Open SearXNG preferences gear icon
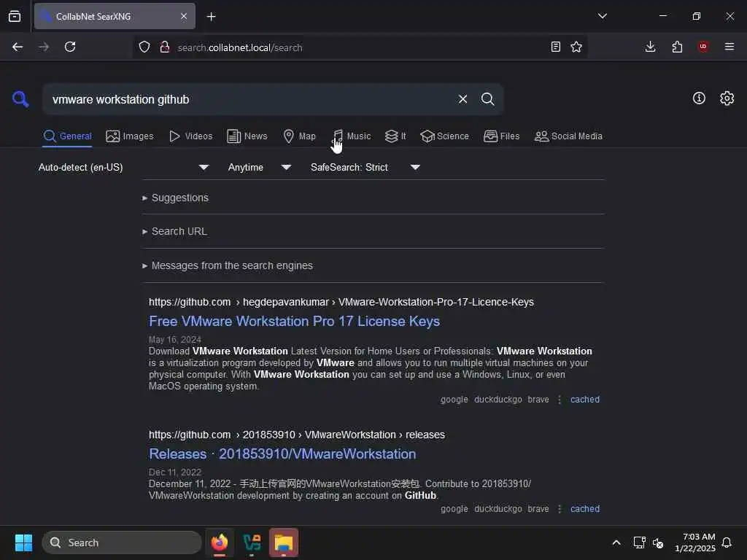Image resolution: width=747 pixels, height=560 pixels. pyautogui.click(x=727, y=98)
